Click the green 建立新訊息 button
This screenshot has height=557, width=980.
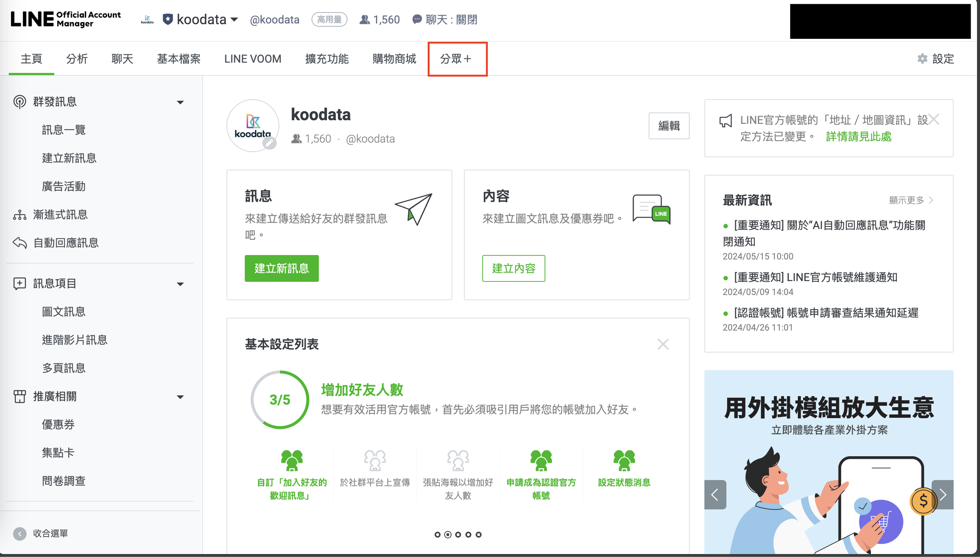(281, 269)
